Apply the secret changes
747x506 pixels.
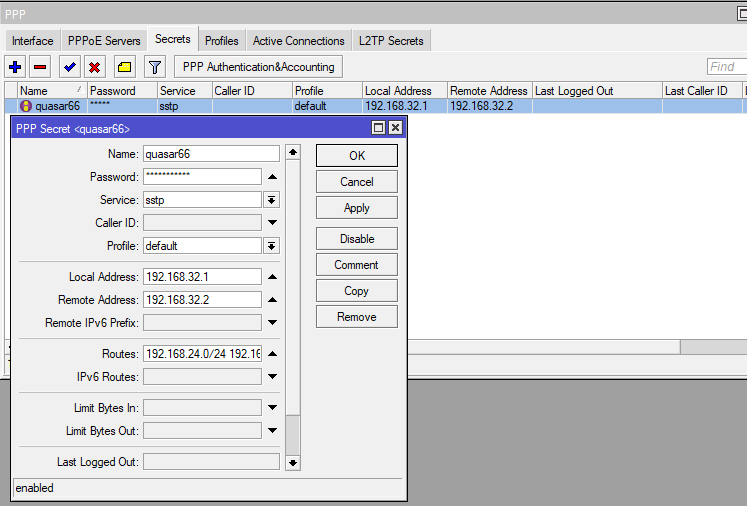point(357,208)
